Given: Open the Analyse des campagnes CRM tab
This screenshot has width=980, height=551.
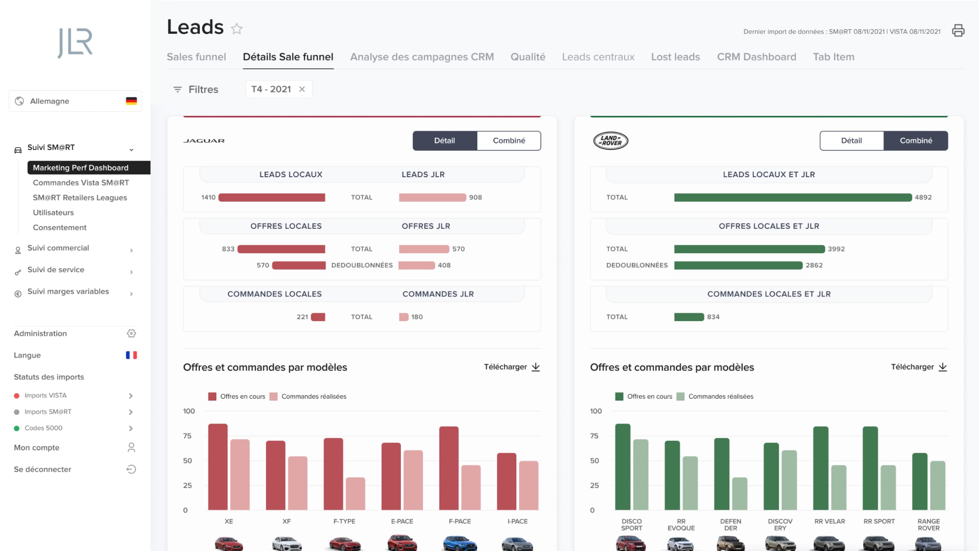Looking at the screenshot, I should tap(422, 57).
